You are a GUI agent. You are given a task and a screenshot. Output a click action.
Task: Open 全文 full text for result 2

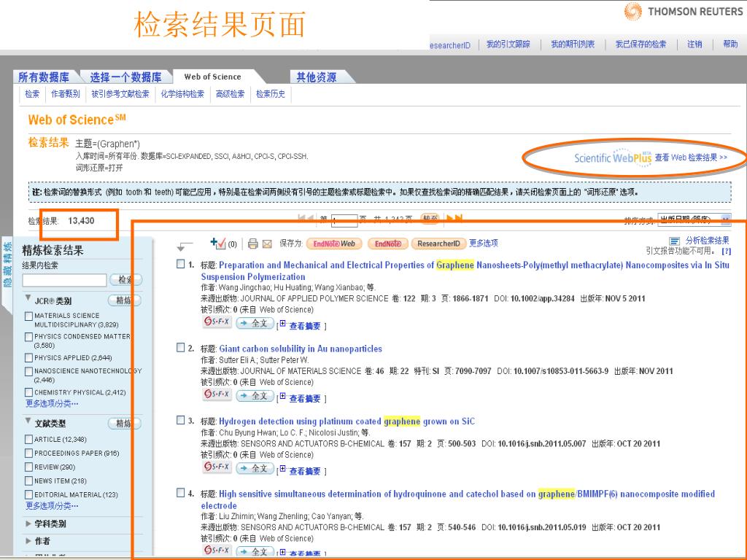coord(255,396)
